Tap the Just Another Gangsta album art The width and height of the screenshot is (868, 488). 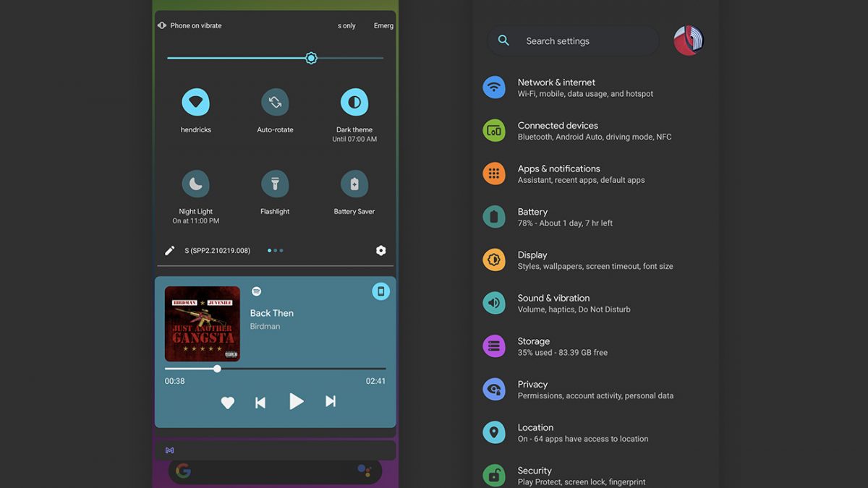(x=203, y=324)
